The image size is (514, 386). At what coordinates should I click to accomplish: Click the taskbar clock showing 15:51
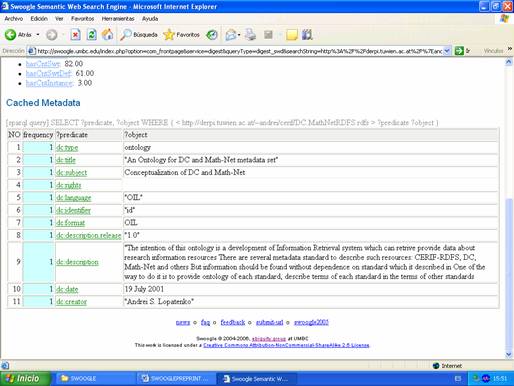pos(500,379)
